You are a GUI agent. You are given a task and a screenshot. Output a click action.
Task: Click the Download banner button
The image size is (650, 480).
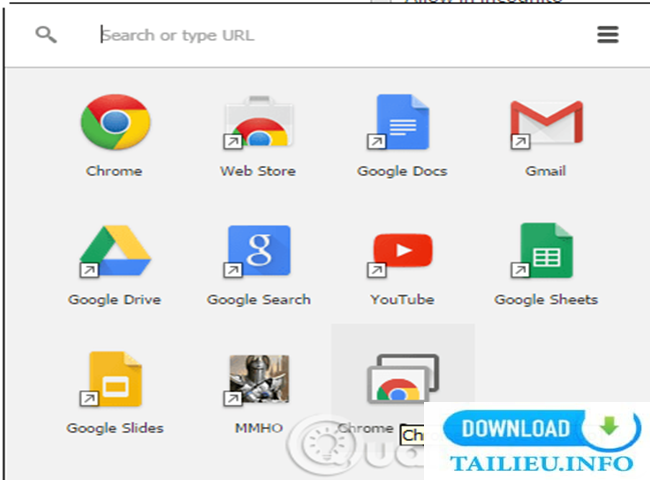542,429
